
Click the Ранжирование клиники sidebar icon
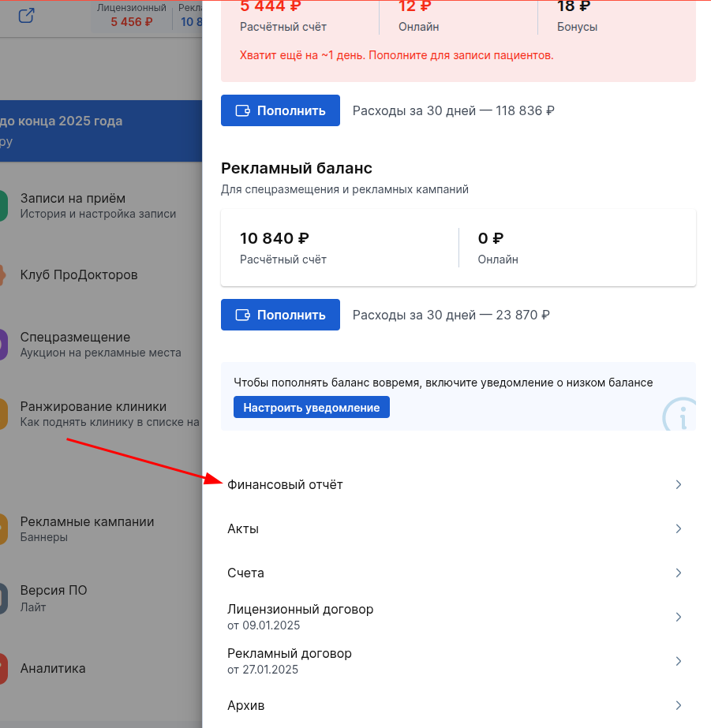(x=3, y=414)
